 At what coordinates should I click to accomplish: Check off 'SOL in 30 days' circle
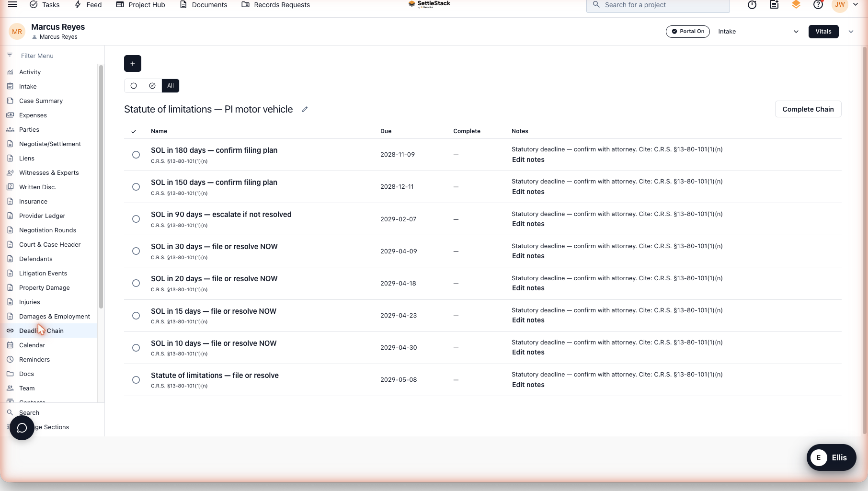pyautogui.click(x=136, y=251)
